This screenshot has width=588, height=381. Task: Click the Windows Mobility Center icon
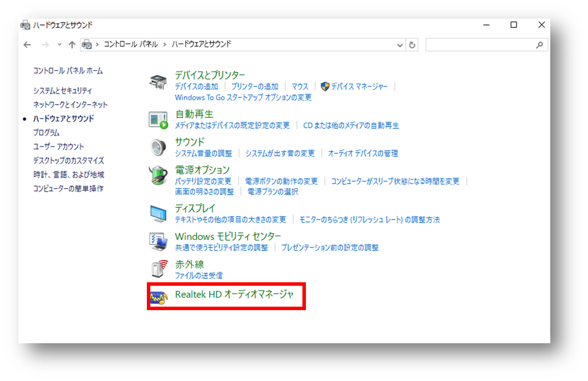pos(158,242)
